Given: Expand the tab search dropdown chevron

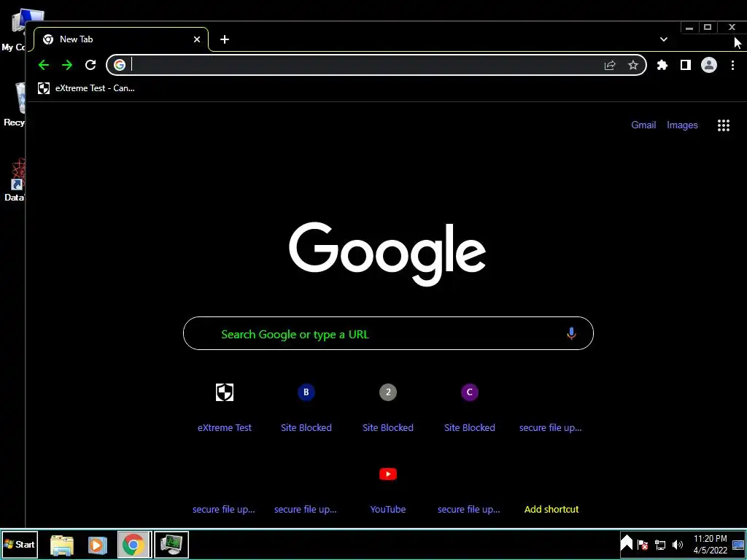Looking at the screenshot, I should click(x=664, y=39).
